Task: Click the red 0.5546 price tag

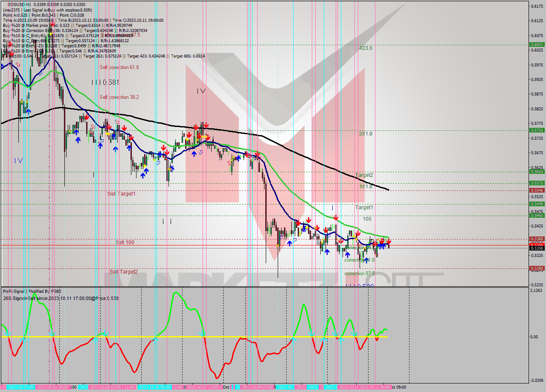Action: 537,190
